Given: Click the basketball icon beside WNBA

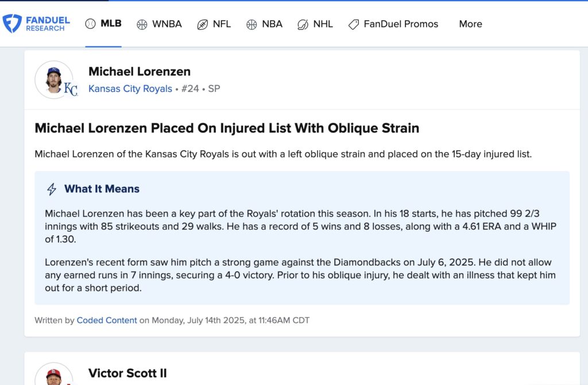Looking at the screenshot, I should pyautogui.click(x=142, y=24).
